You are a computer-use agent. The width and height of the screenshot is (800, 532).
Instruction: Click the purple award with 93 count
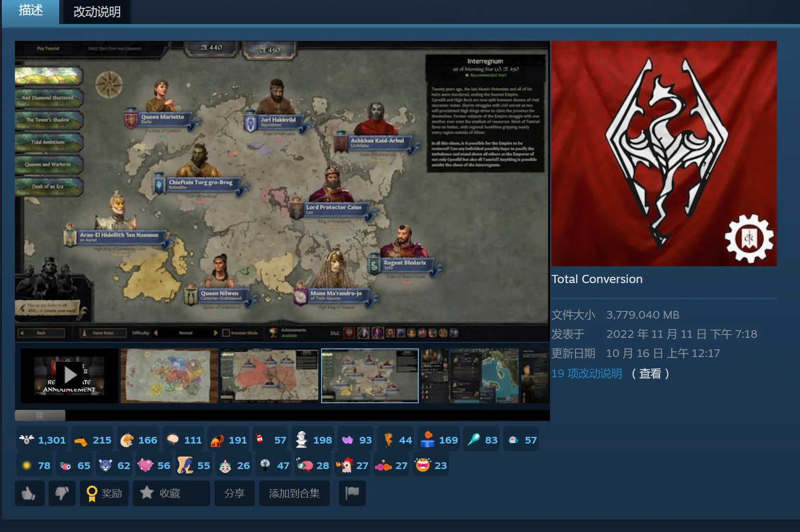point(356,440)
